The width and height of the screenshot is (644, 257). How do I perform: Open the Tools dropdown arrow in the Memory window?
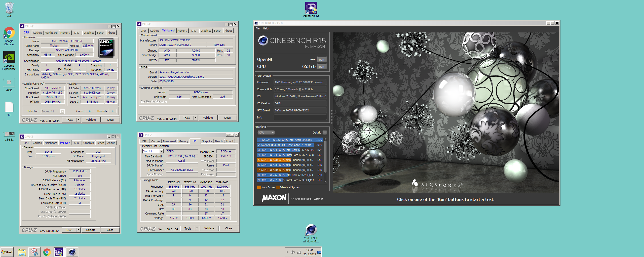pyautogui.click(x=78, y=230)
